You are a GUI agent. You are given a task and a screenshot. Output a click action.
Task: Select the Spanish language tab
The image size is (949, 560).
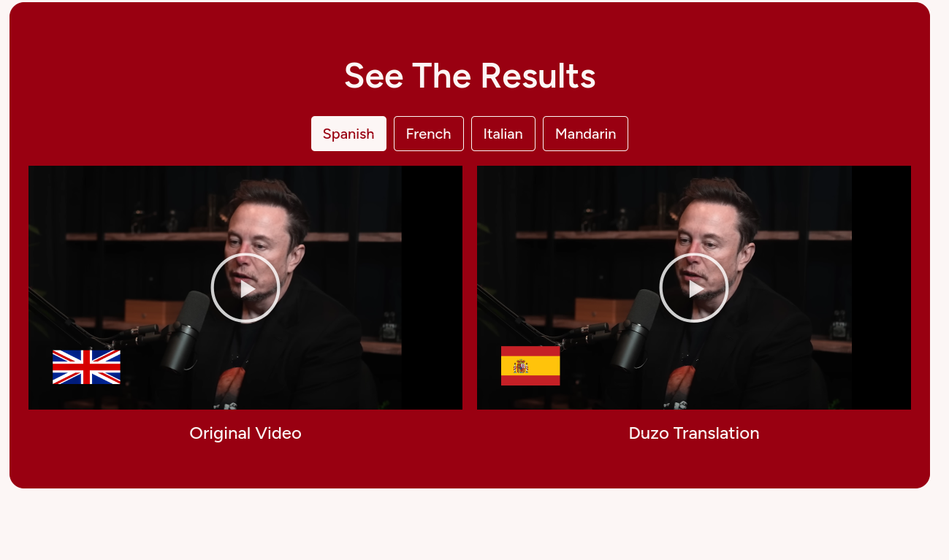(x=348, y=134)
